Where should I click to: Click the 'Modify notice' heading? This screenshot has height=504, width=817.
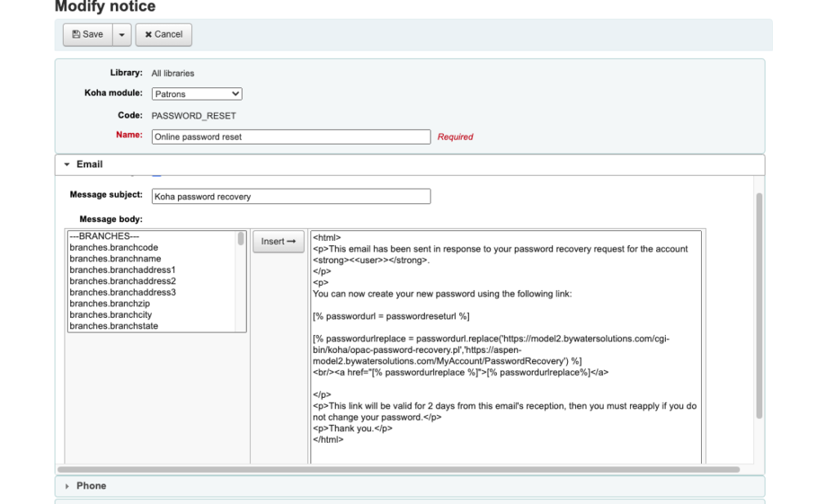(105, 7)
